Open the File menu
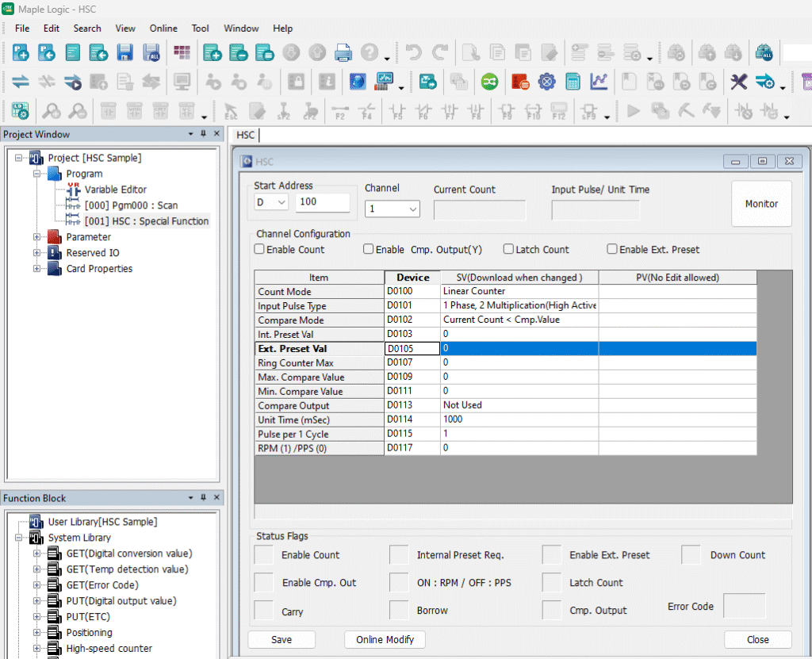Viewport: 812px width, 659px height. [22, 29]
